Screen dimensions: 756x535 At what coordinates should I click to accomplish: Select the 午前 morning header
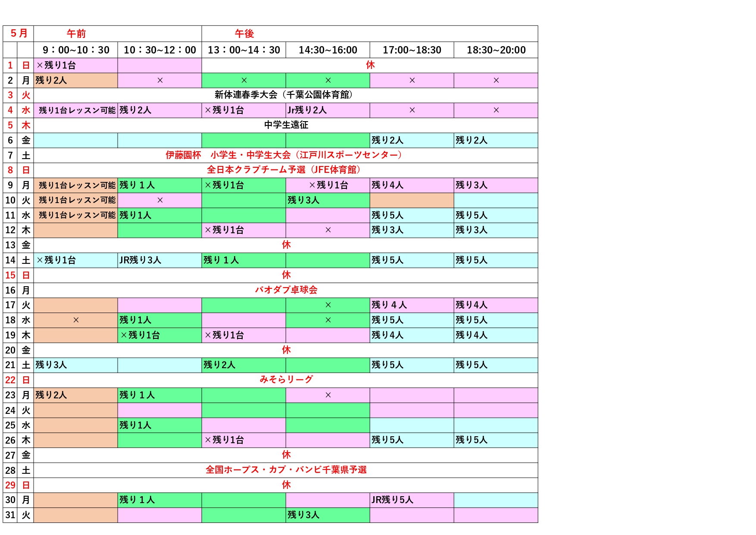pos(76,34)
